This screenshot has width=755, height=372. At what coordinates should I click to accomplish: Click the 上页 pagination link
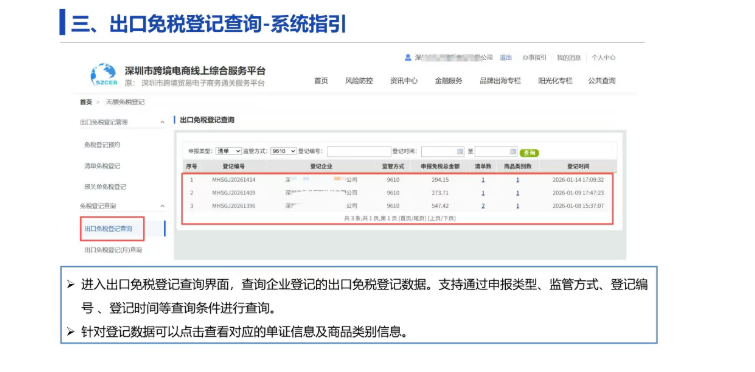click(x=435, y=218)
